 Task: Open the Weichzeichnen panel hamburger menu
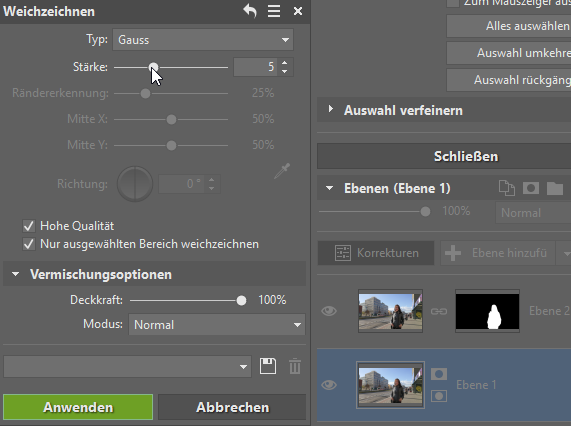274,11
